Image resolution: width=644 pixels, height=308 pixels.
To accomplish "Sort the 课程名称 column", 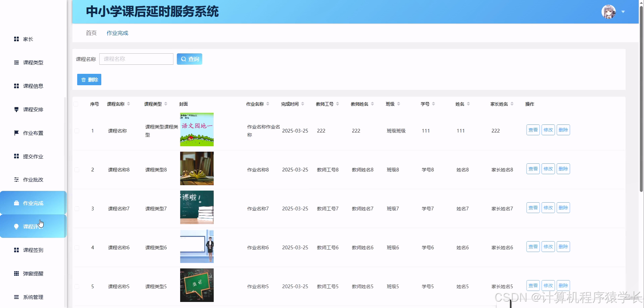I will point(128,104).
